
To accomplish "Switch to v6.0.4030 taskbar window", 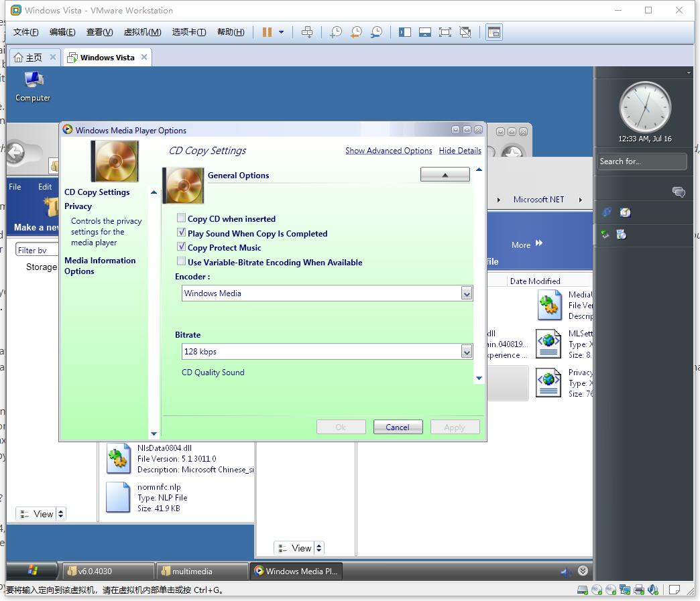I will click(x=107, y=571).
